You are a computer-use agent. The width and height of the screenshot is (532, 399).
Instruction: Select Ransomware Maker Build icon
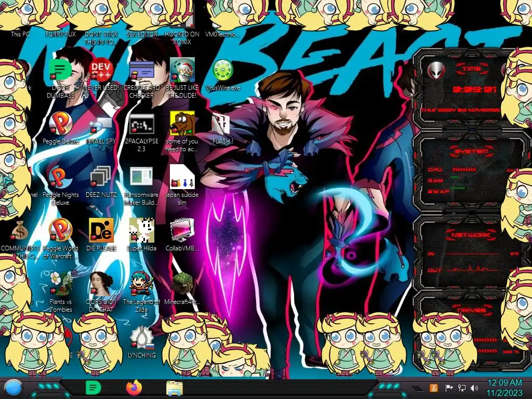tap(141, 177)
